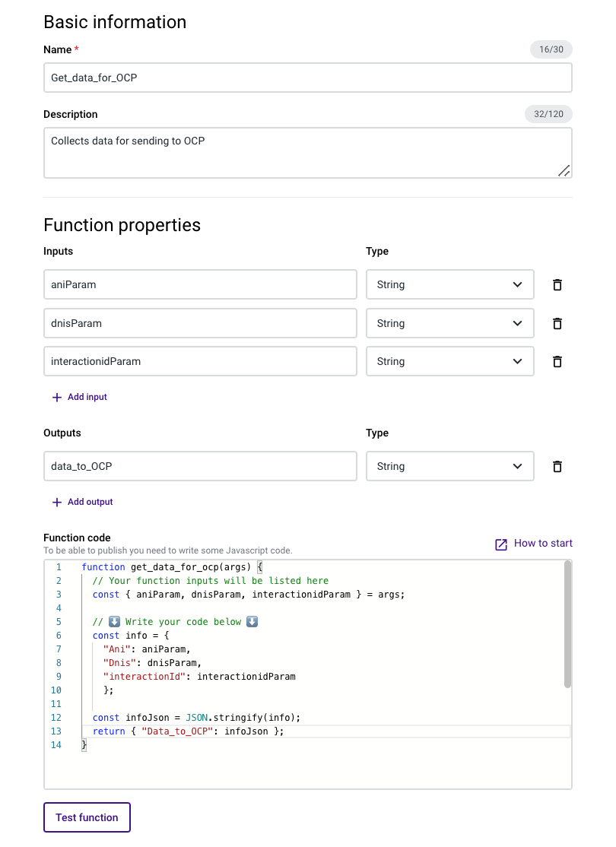The width and height of the screenshot is (616, 847).
Task: Open the dnisParam type dropdown
Action: click(449, 323)
